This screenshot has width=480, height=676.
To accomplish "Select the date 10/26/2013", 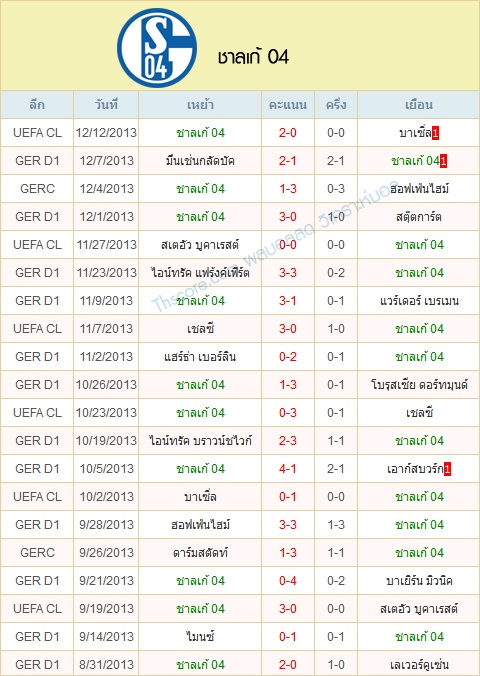I will point(106,385).
